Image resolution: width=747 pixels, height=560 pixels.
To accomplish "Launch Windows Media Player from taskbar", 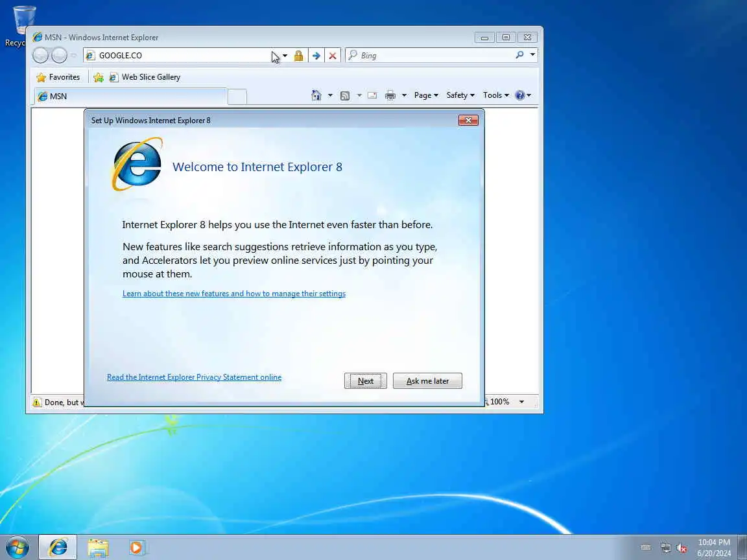I will tap(137, 548).
